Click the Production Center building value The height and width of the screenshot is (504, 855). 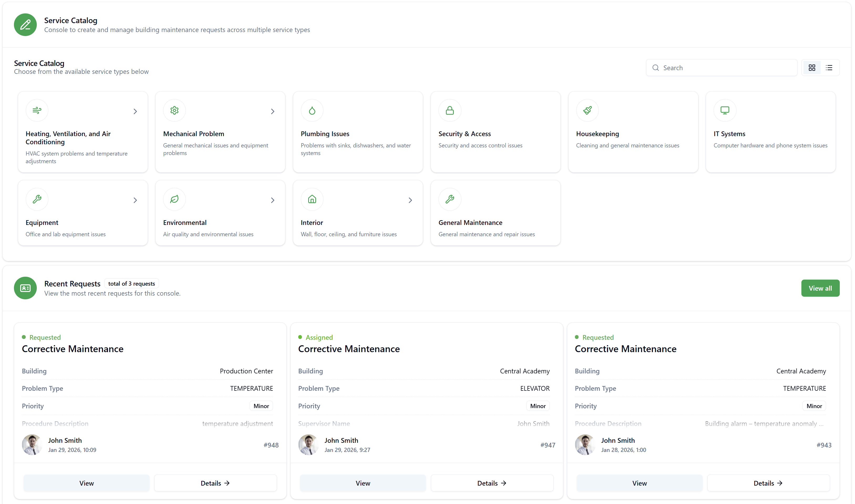coord(246,371)
